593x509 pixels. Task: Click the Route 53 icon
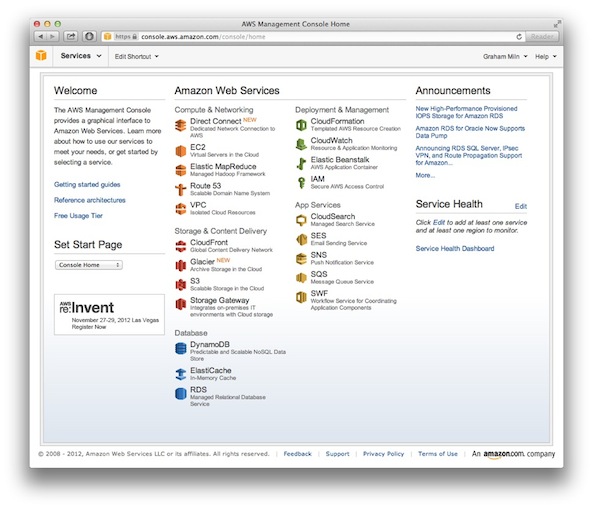(181, 189)
